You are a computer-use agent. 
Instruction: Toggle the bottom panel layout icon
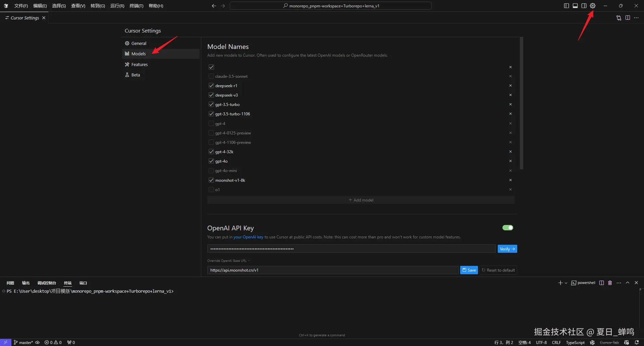click(x=575, y=6)
